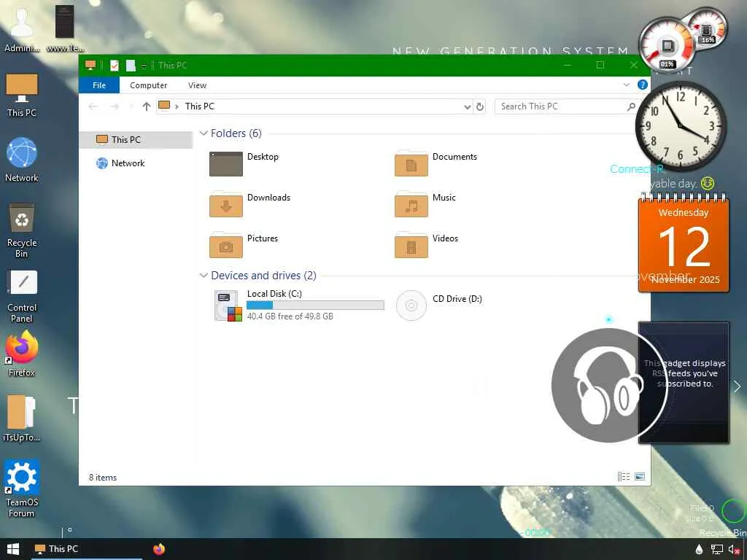Collapse the Devices and drives (2) group
This screenshot has width=747, height=560.
tap(204, 275)
